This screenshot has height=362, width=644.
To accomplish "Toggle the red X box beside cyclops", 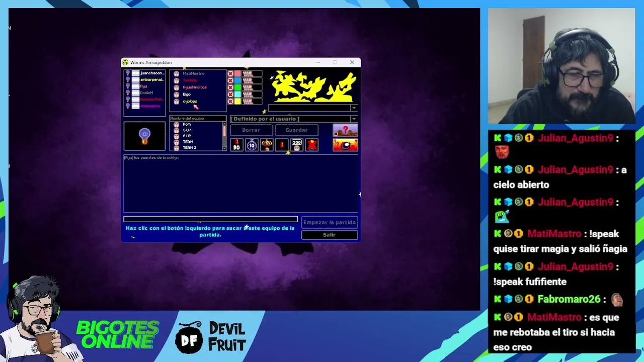I will click(x=230, y=102).
